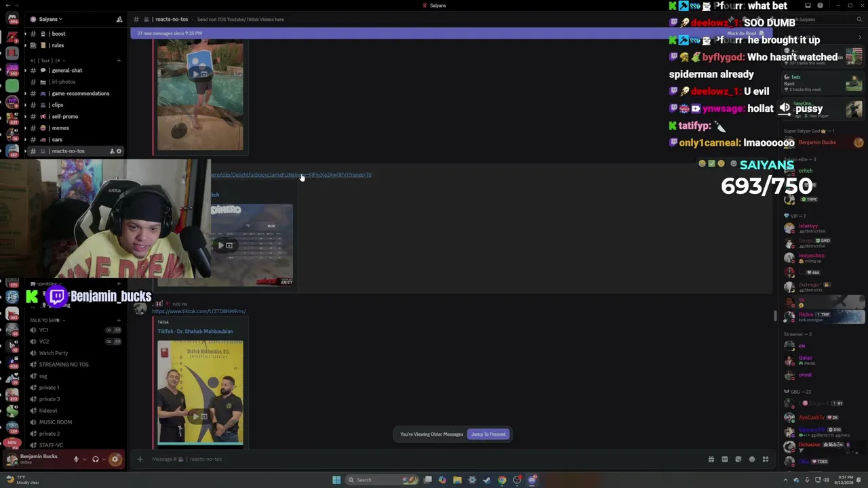The image size is (868, 488).
Task: Switch to clips channel
Action: [75, 105]
